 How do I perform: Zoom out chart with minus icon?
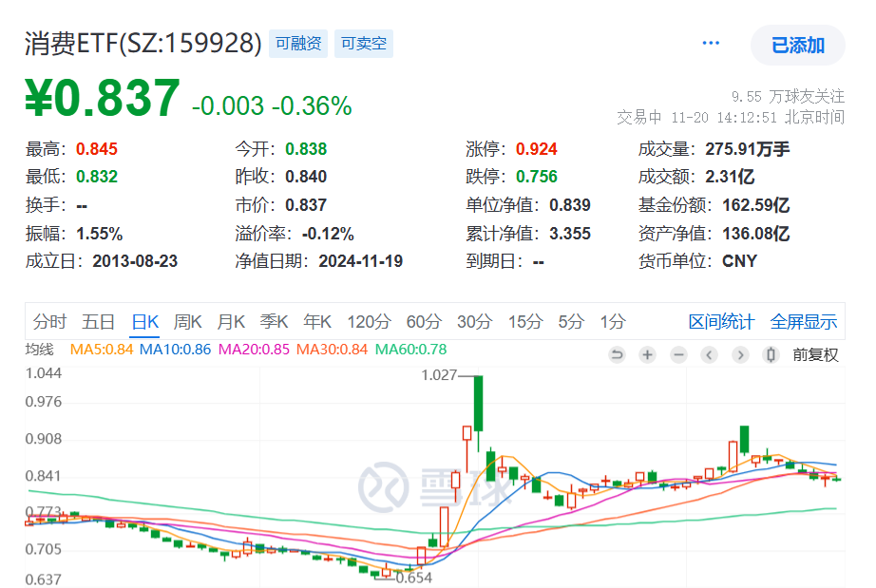tap(678, 354)
